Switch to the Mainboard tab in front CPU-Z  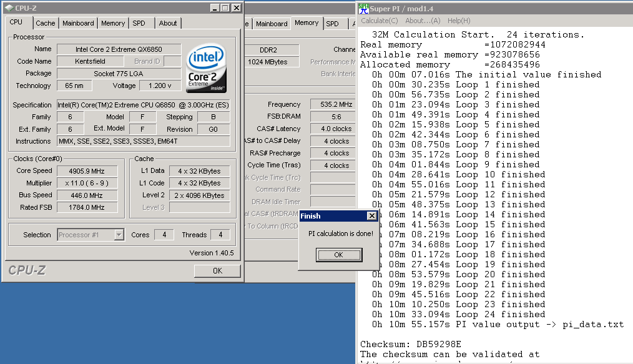coord(78,23)
